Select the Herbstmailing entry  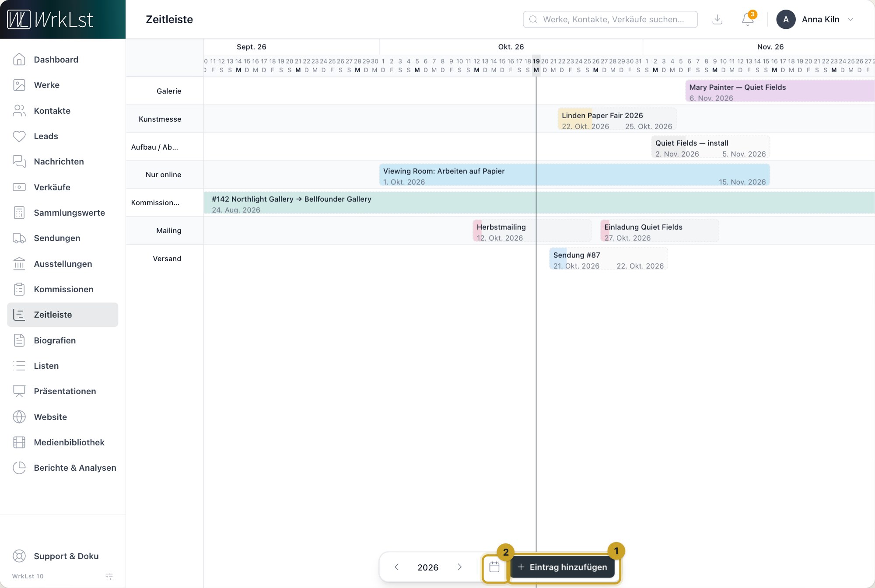532,231
